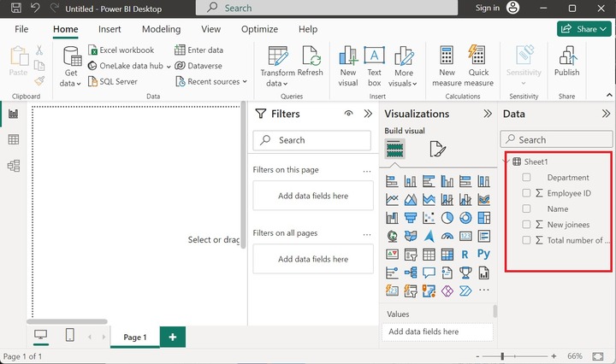The image size is (616, 364).
Task: Collapse the Sheet1 table tree
Action: (x=506, y=161)
